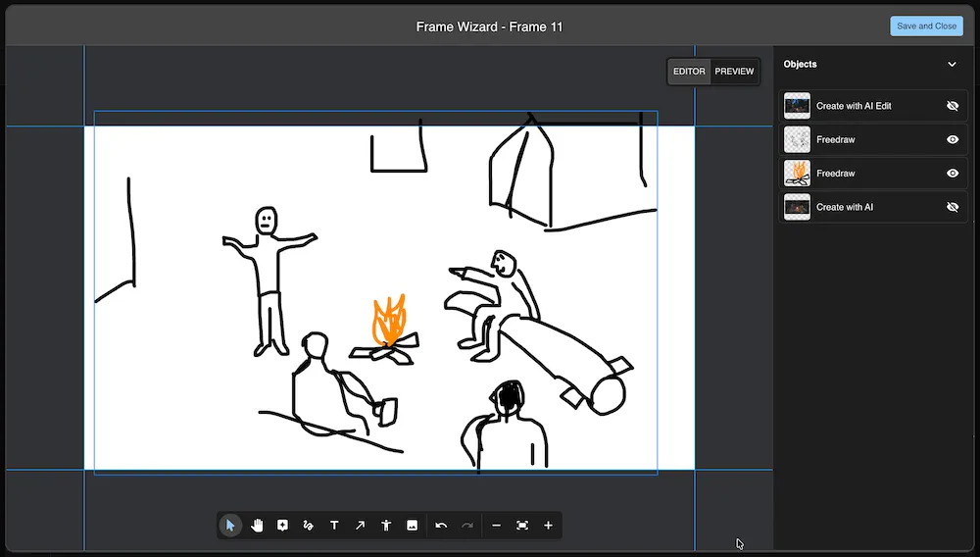This screenshot has height=557, width=980.
Task: Show the hidden Create with AI layer
Action: click(953, 207)
